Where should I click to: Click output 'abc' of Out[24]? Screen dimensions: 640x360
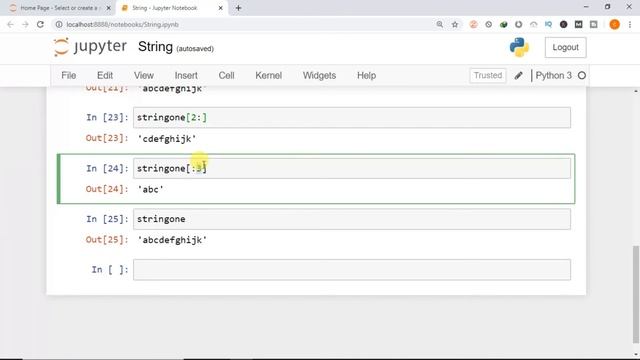pos(150,189)
